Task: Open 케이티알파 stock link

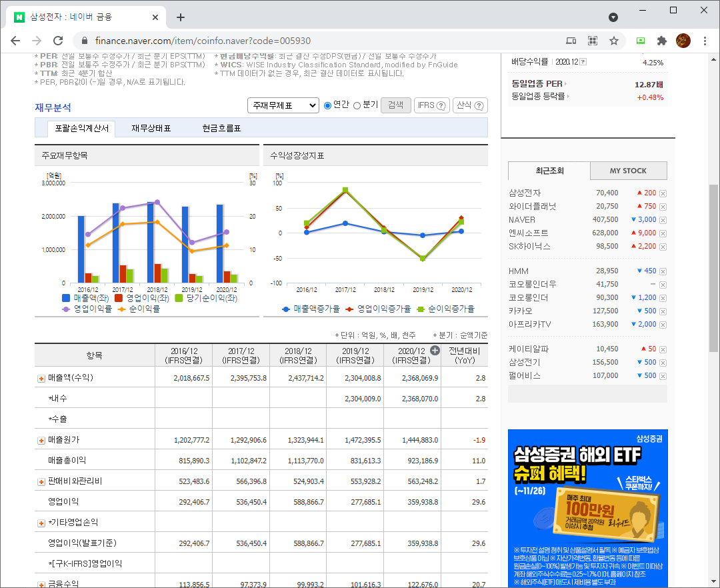Action: click(529, 349)
